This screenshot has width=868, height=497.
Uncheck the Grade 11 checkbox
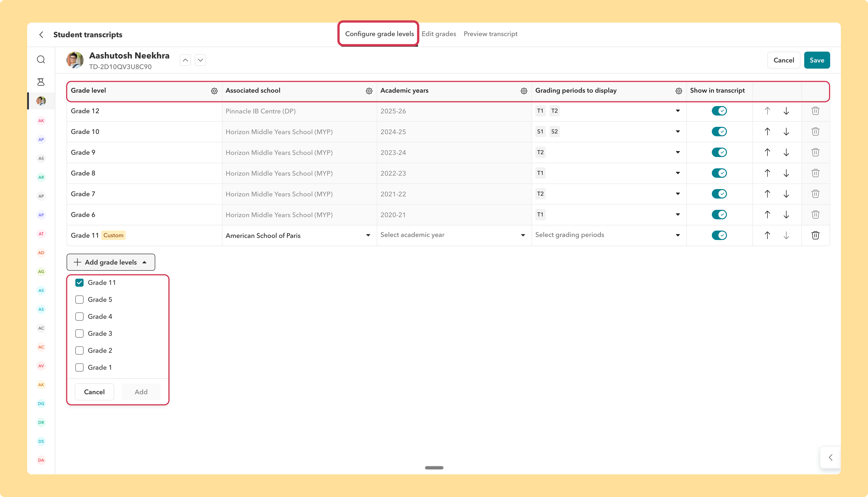79,283
